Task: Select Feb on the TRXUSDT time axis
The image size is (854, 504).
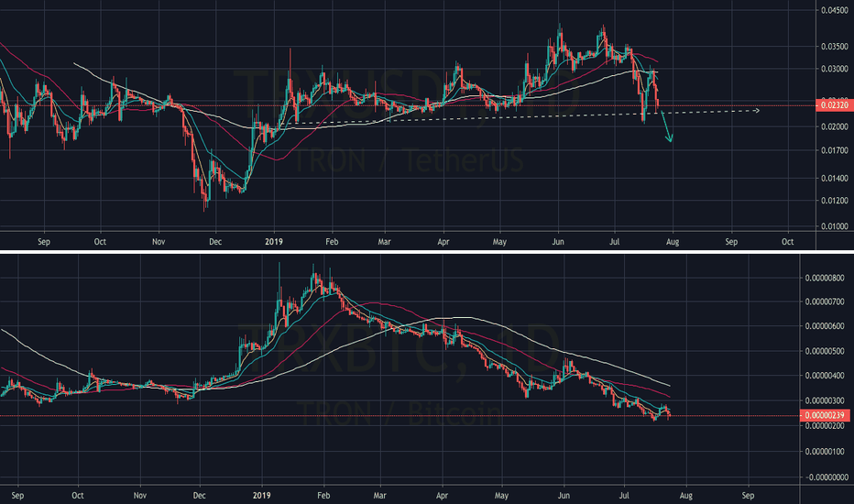Action: 332,241
